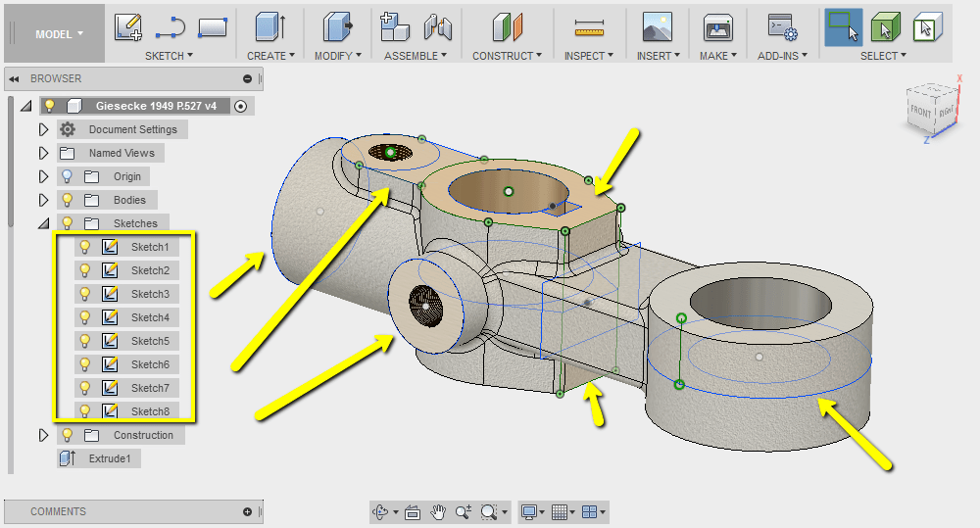Toggle the Origin folder visibility bulb
Screen dimensions: 980x528
click(67, 176)
